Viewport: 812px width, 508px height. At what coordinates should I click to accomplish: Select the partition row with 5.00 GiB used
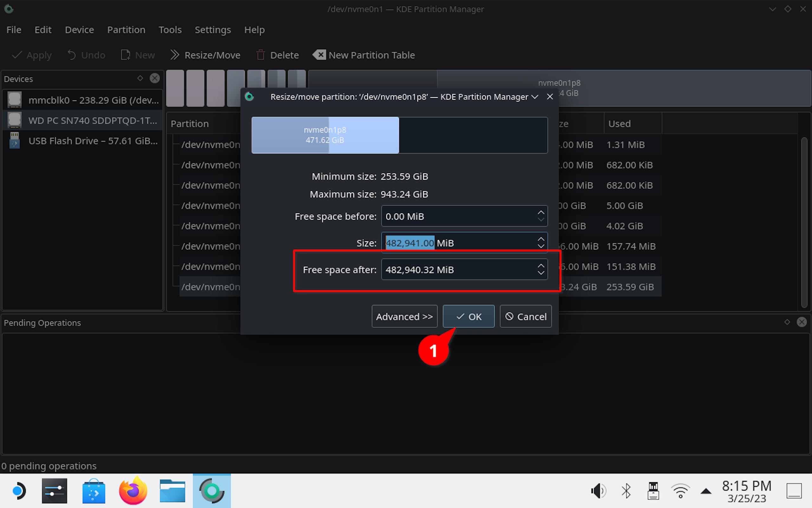(x=420, y=205)
